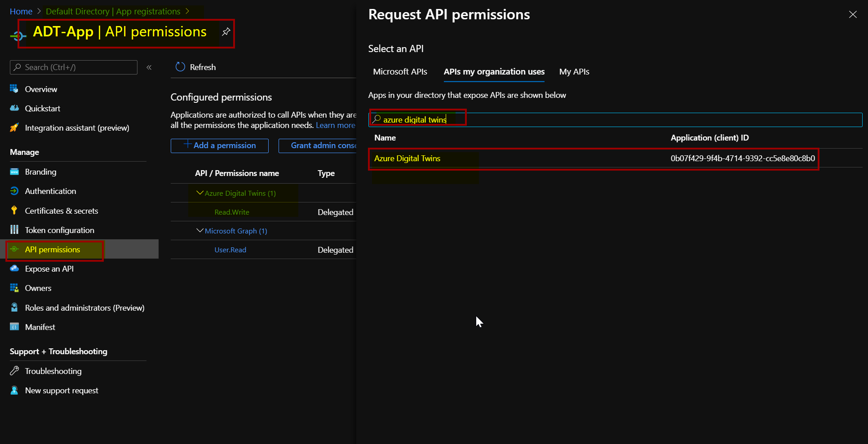The image size is (868, 444).
Task: Close the Request API permissions panel
Action: tap(853, 14)
